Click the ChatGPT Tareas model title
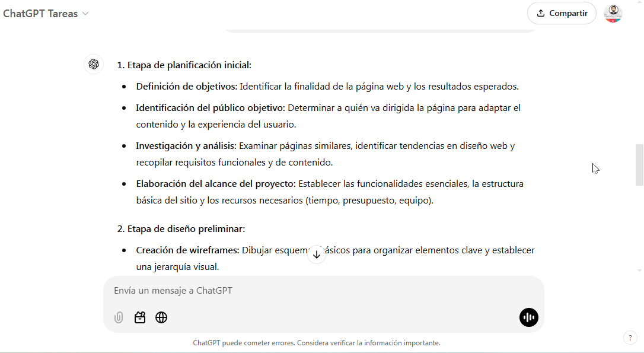644x353 pixels. pyautogui.click(x=40, y=14)
